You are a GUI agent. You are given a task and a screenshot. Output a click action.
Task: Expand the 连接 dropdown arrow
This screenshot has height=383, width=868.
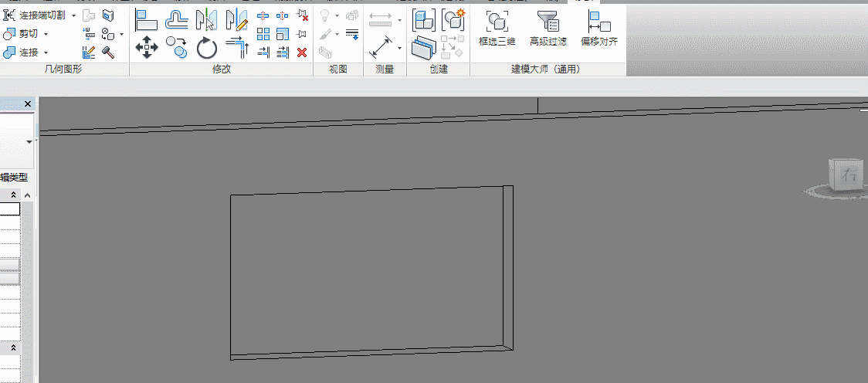tap(46, 53)
